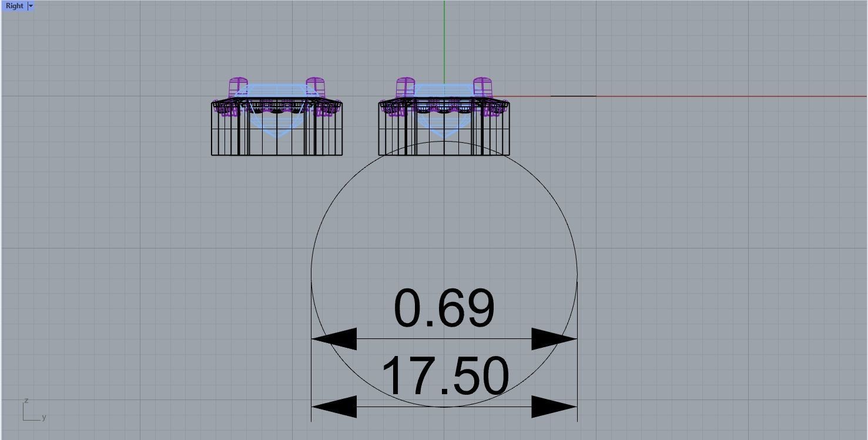Open the Right viewport dropdown arrow

31,6
